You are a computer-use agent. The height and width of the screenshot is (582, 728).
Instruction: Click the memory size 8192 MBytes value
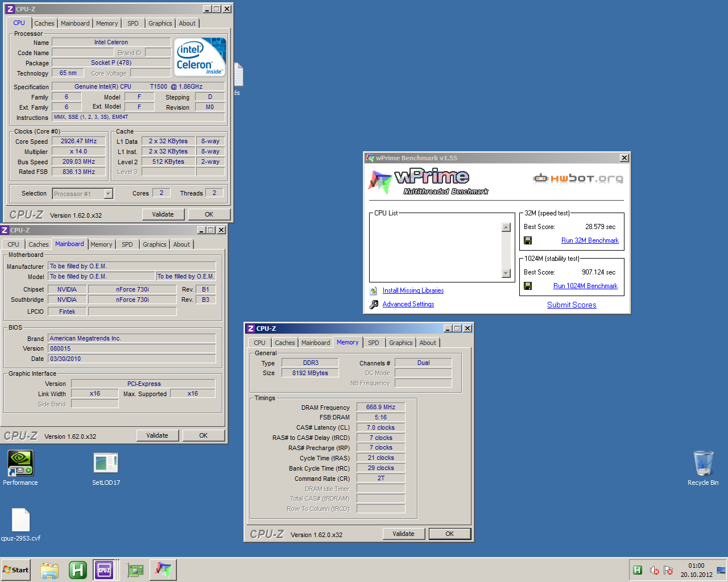[310, 373]
